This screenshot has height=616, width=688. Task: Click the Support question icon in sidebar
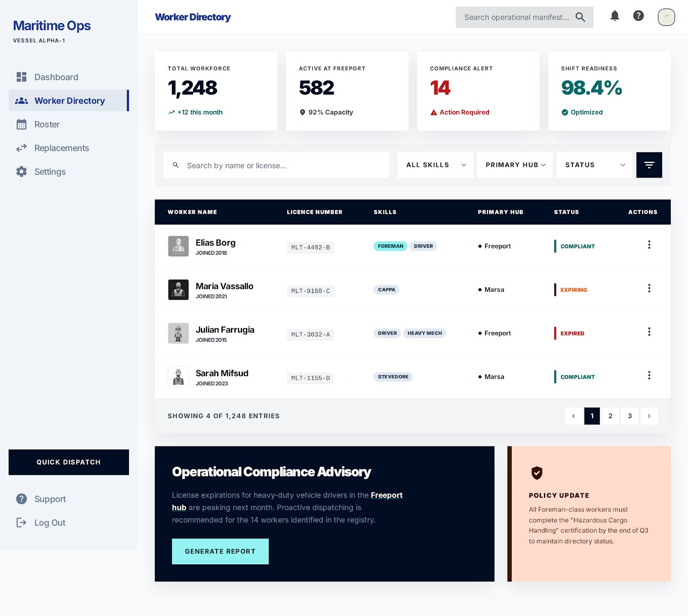click(x=21, y=499)
